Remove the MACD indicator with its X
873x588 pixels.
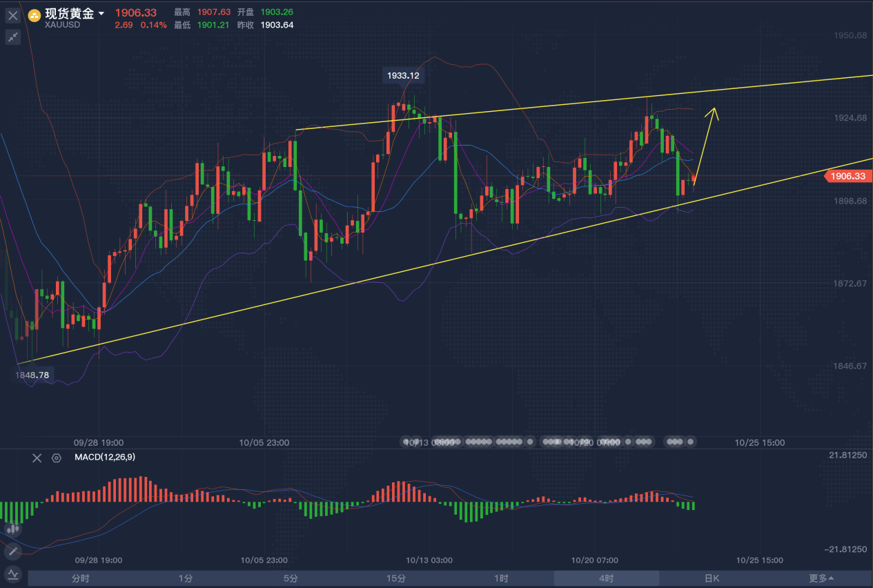37,458
